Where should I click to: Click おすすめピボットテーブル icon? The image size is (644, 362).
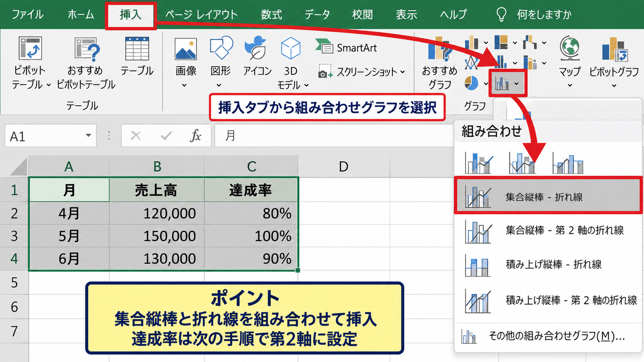click(87, 49)
